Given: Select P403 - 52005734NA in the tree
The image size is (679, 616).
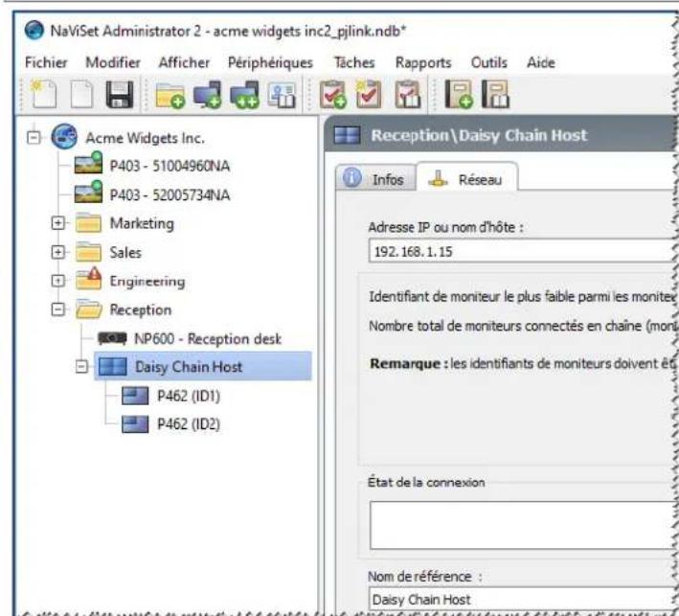Looking at the screenshot, I should 170,194.
